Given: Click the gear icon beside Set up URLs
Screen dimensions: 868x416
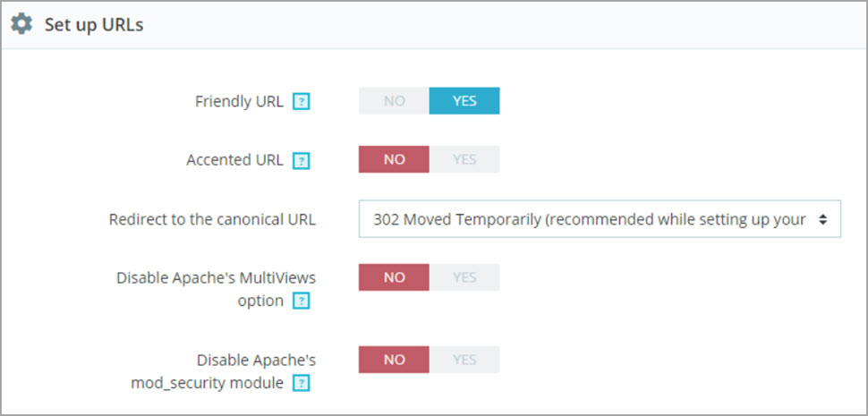Looking at the screenshot, I should pos(21,24).
